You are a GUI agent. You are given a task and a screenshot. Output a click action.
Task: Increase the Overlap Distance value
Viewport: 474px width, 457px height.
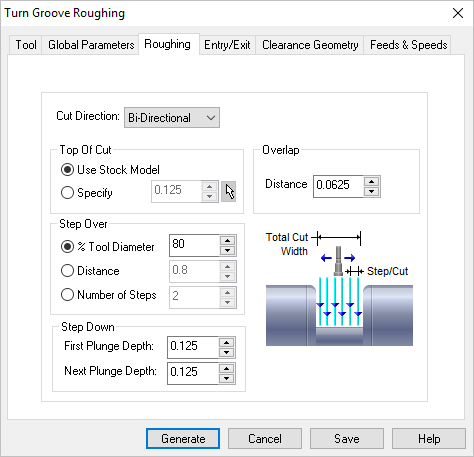[x=372, y=182]
